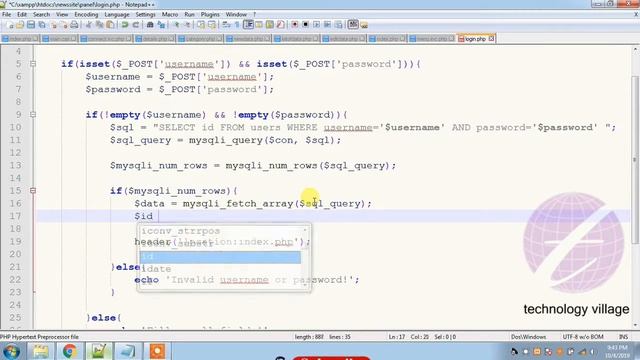Undo last edit with green arrow icon
640x360 pixels.
tap(125, 25)
